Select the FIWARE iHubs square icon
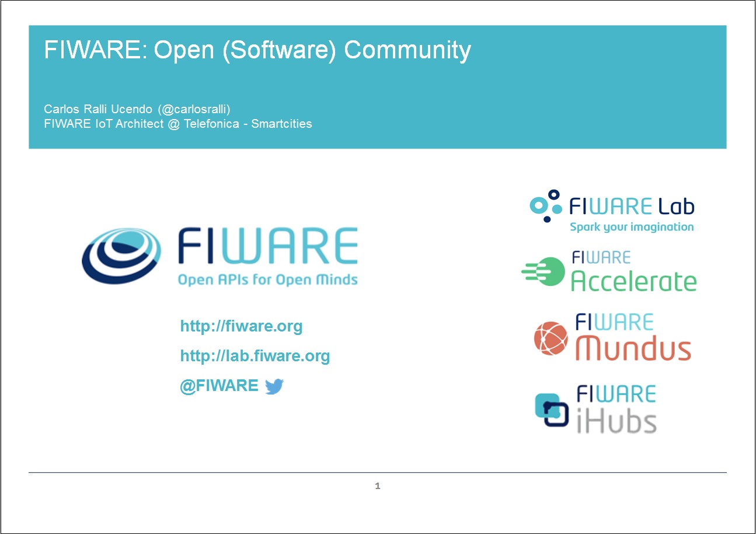756x534 pixels. 552,409
